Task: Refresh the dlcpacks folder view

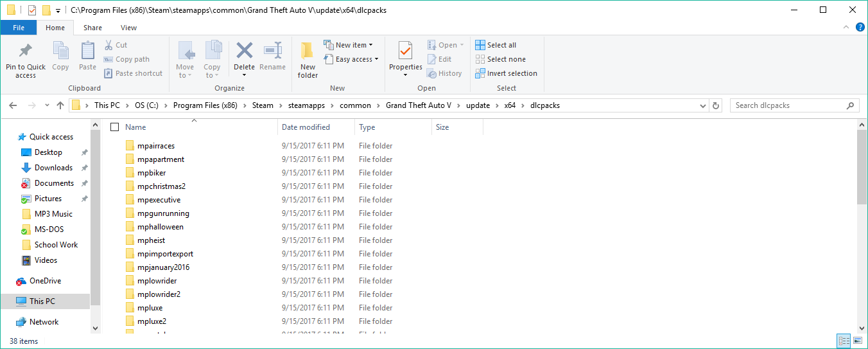Action: click(x=716, y=105)
